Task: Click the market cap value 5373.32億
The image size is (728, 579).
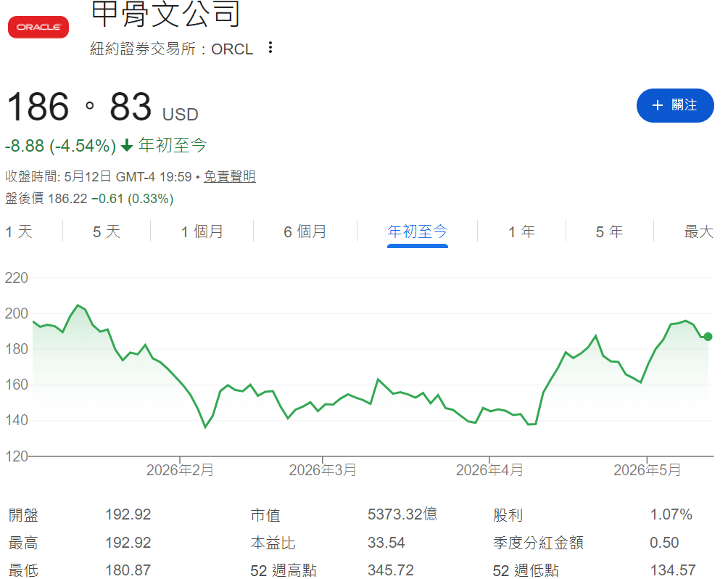Action: [x=402, y=514]
